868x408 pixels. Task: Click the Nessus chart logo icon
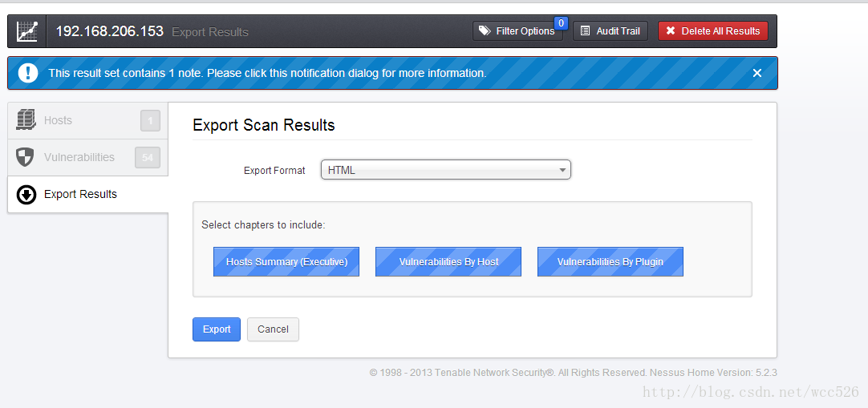coord(26,31)
